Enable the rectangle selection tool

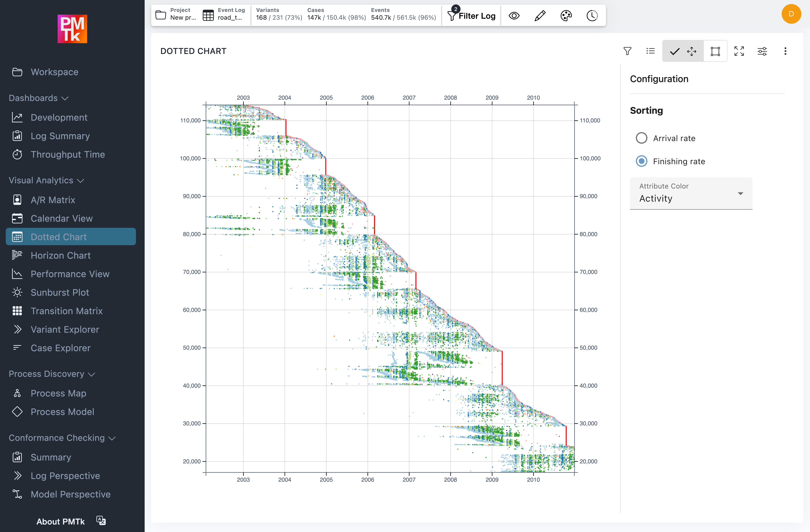click(715, 51)
